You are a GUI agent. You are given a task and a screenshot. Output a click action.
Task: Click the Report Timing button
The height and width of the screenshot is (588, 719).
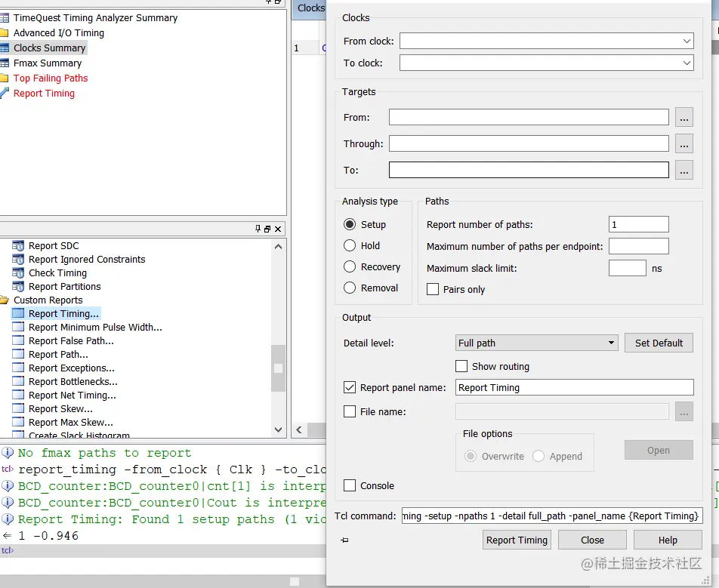517,540
